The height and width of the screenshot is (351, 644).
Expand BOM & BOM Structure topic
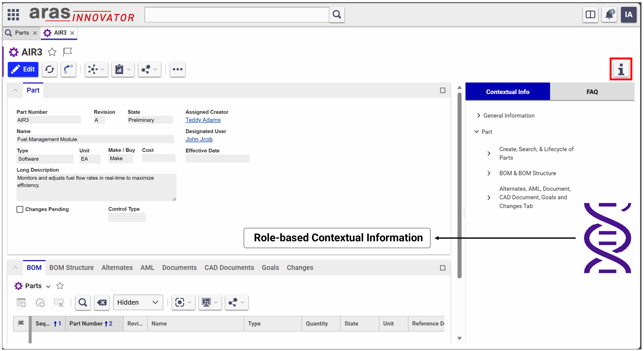(x=489, y=173)
